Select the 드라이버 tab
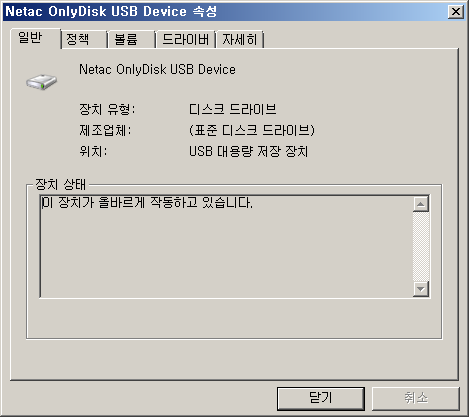The height and width of the screenshot is (417, 469). click(x=185, y=40)
